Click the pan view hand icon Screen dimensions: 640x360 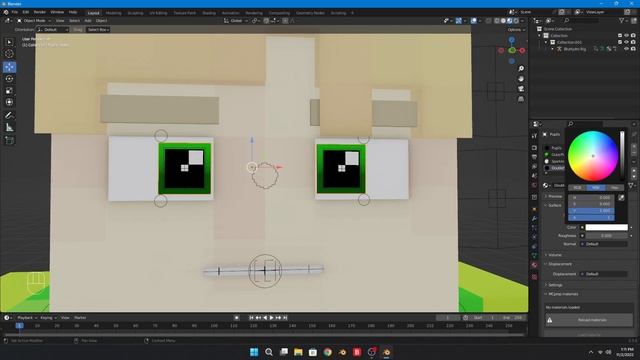pyautogui.click(x=521, y=79)
